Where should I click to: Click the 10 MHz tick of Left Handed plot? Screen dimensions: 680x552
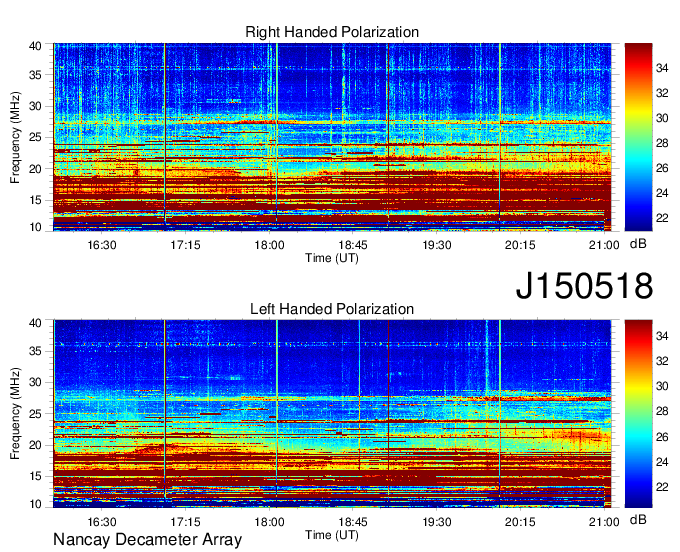point(35,504)
